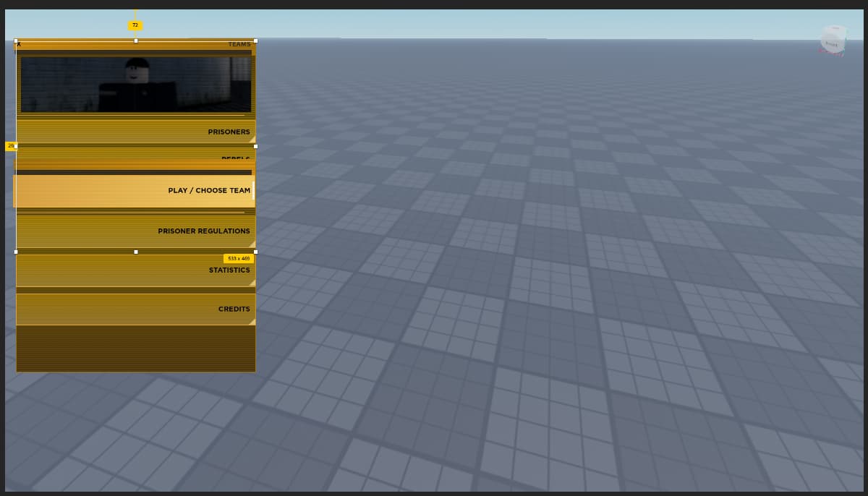Click the bottom-center selection resize handle
Image resolution: width=868 pixels, height=496 pixels.
pos(136,252)
